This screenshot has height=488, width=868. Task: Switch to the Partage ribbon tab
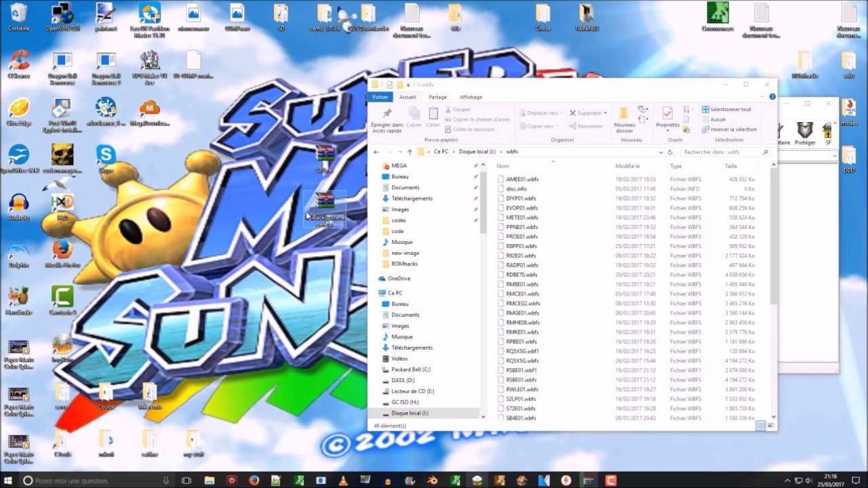pyautogui.click(x=437, y=97)
